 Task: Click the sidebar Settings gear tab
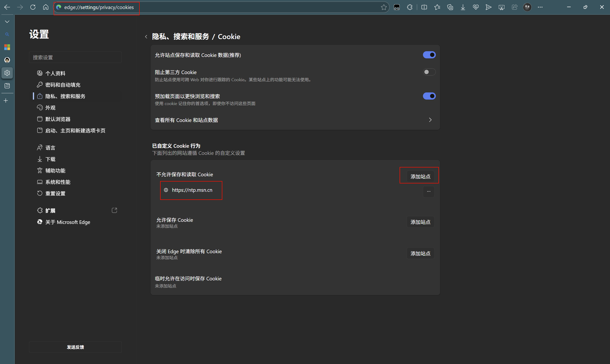tap(7, 73)
